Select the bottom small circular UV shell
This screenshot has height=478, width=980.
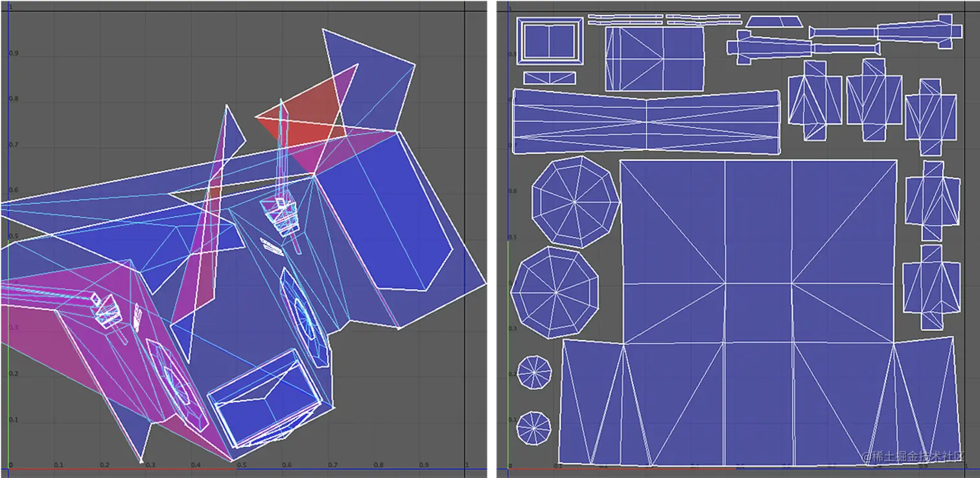[534, 428]
